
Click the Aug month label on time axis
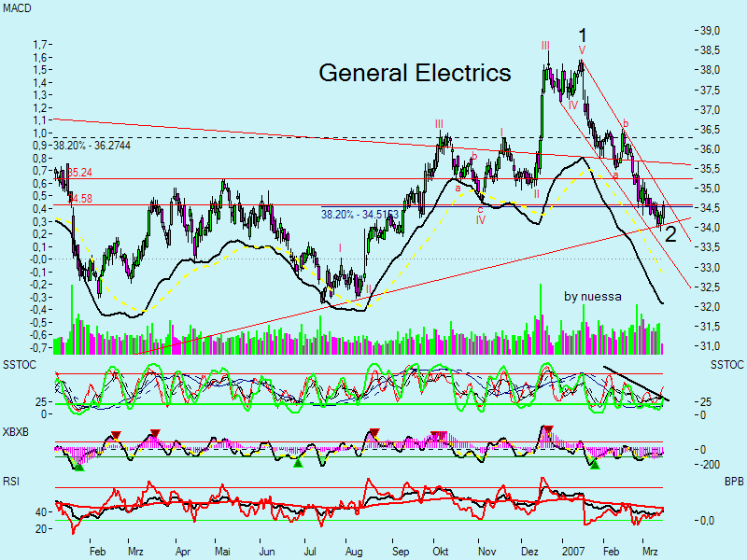tap(354, 552)
